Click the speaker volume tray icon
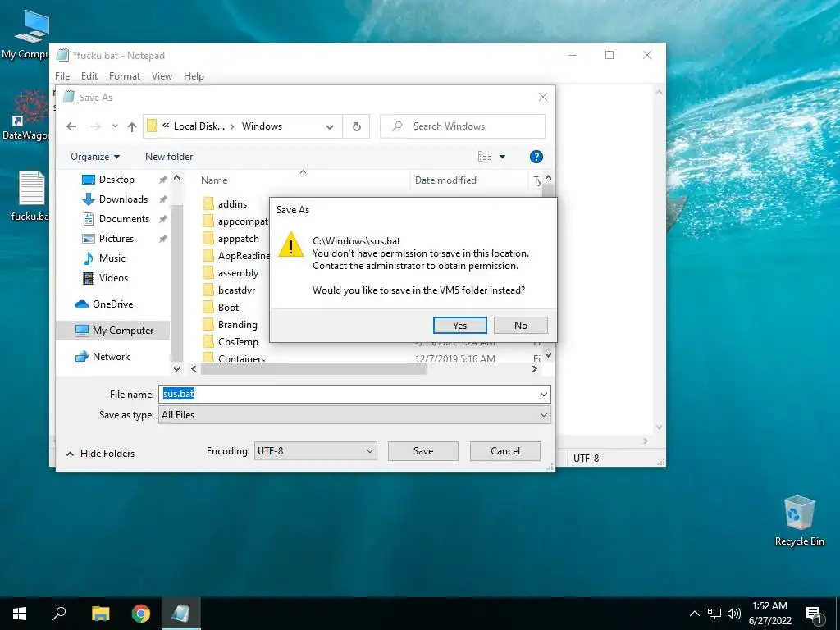Viewport: 840px width, 630px height. (x=734, y=614)
